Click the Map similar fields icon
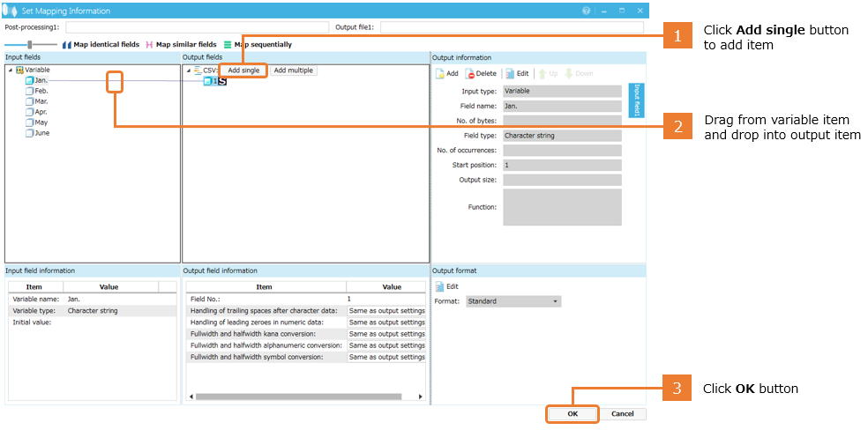 (x=149, y=44)
